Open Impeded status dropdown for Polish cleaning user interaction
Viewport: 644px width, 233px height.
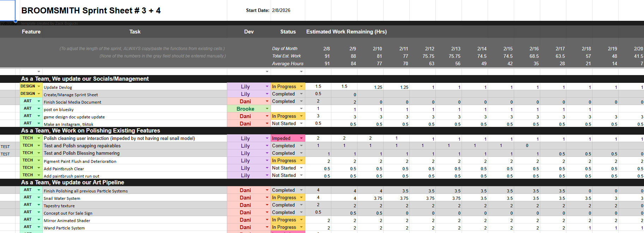click(301, 138)
